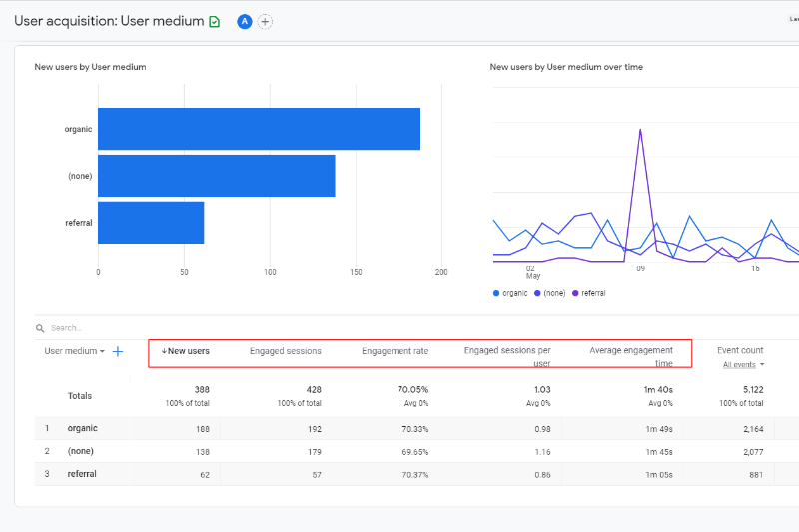This screenshot has height=532, width=799.
Task: Click the Event count column header
Action: (x=740, y=350)
